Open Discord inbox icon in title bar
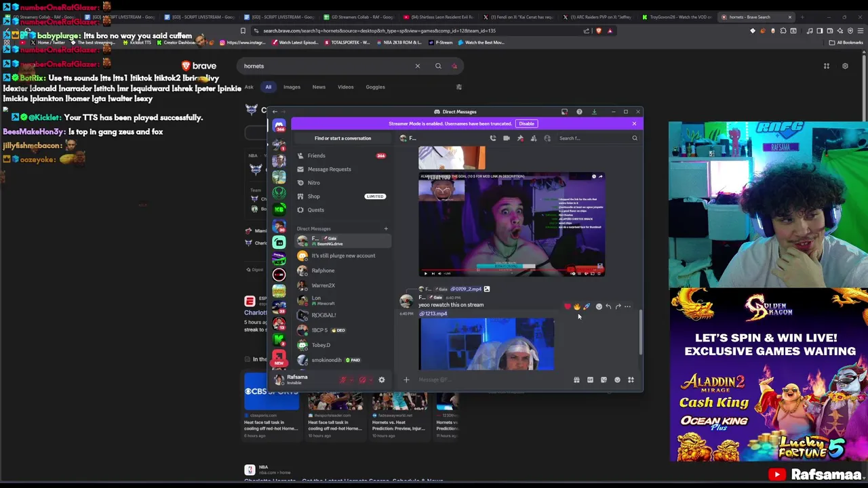The height and width of the screenshot is (488, 868). tap(564, 112)
